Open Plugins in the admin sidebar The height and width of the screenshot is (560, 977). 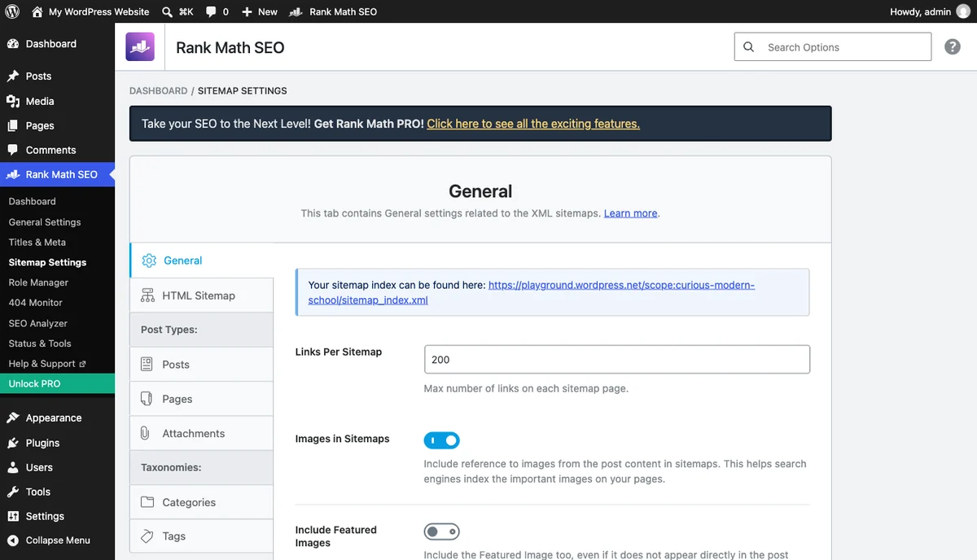[x=57, y=443]
